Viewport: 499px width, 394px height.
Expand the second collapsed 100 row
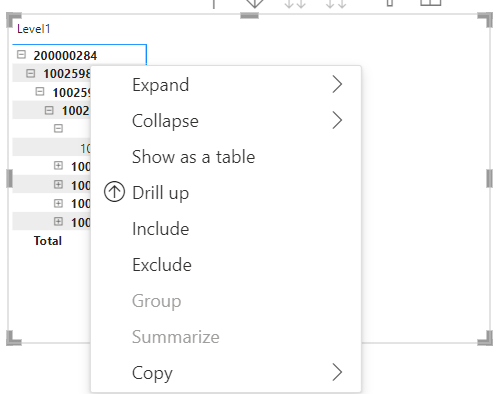coord(58,184)
